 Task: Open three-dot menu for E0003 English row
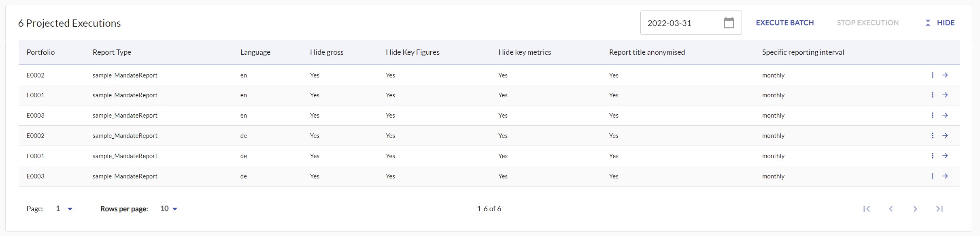[932, 115]
